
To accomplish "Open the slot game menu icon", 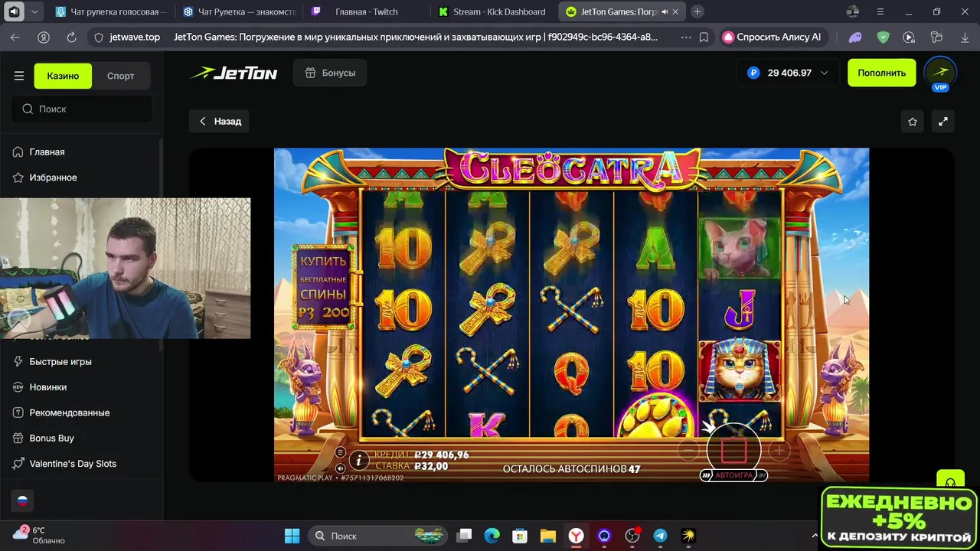I will click(341, 452).
